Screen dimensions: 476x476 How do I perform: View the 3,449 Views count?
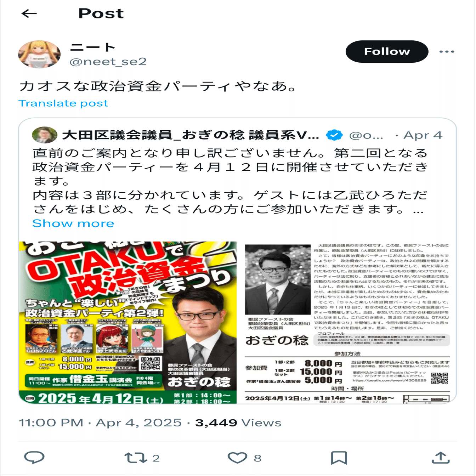pos(238,423)
